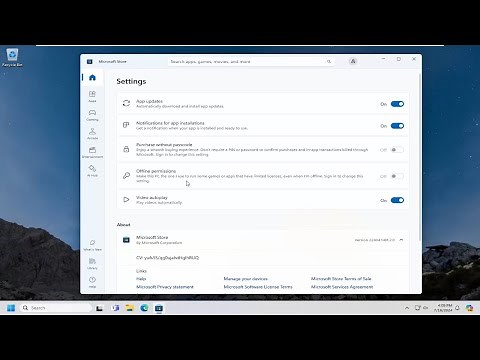The width and height of the screenshot is (480, 360).
Task: Open the Windows Start menu
Action: (x=11, y=308)
